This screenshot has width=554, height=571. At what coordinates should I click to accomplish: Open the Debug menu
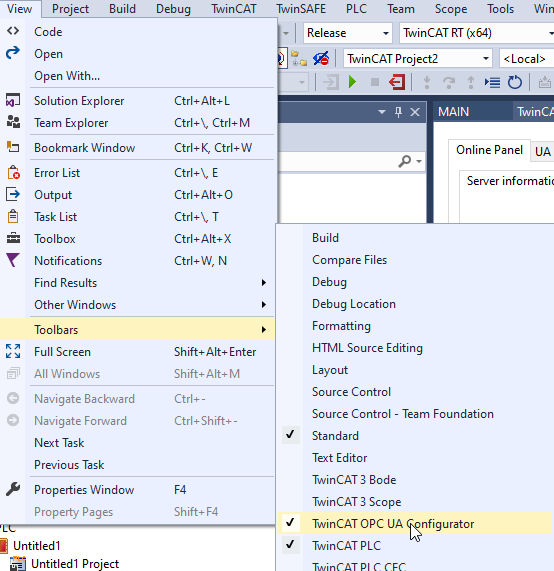[x=173, y=9]
